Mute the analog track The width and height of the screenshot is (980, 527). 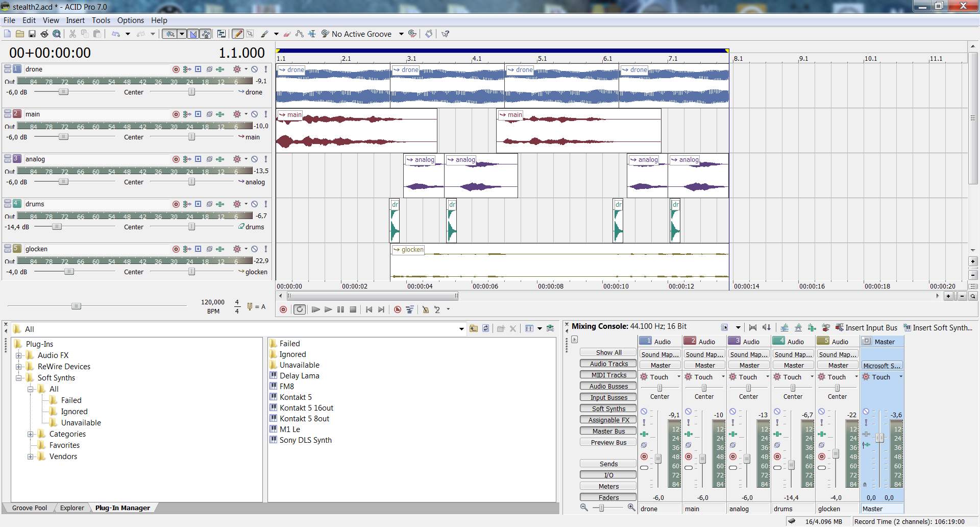pos(254,159)
